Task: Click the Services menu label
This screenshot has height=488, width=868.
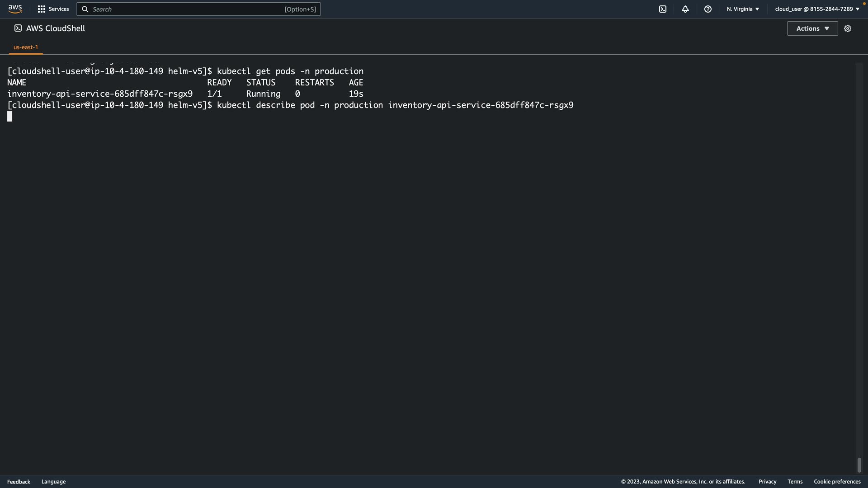Action: pyautogui.click(x=59, y=9)
